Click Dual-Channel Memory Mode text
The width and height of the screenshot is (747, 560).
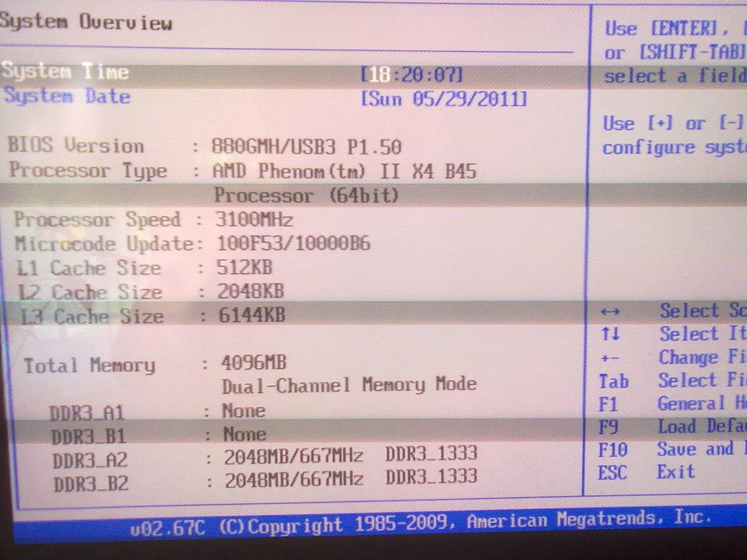click(349, 385)
